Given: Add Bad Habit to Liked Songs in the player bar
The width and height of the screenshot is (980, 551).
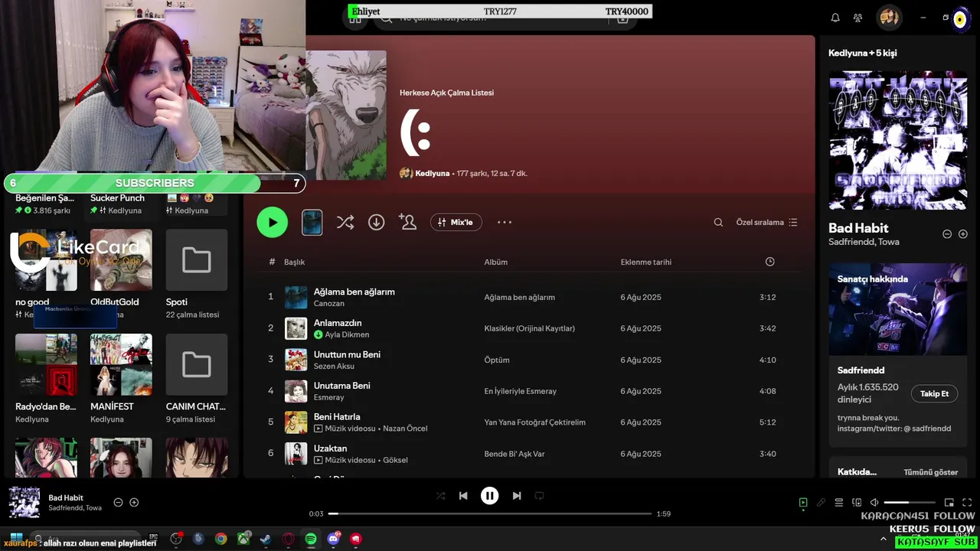Looking at the screenshot, I should pyautogui.click(x=134, y=502).
